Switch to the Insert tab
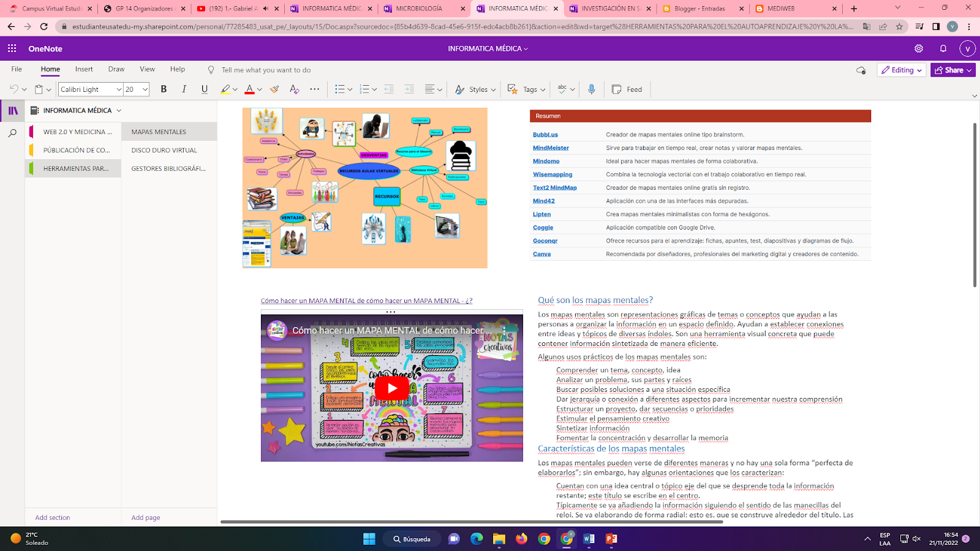 point(84,69)
